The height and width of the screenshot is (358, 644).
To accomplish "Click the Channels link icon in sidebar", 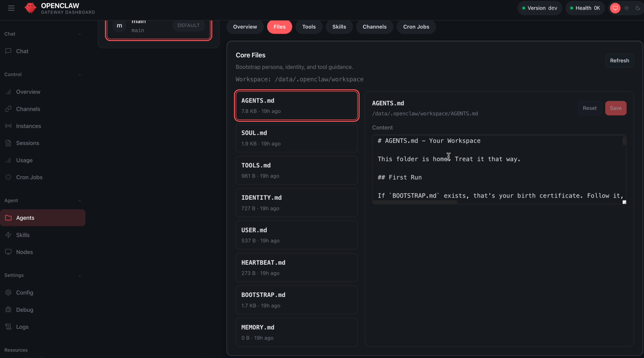I will click(8, 109).
